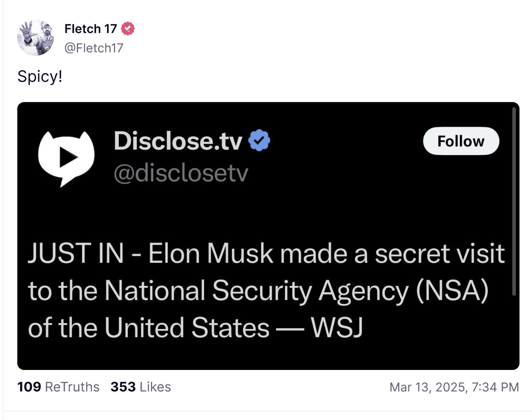Click the "WSJ" source attribution
The image size is (532, 420).
click(x=337, y=328)
